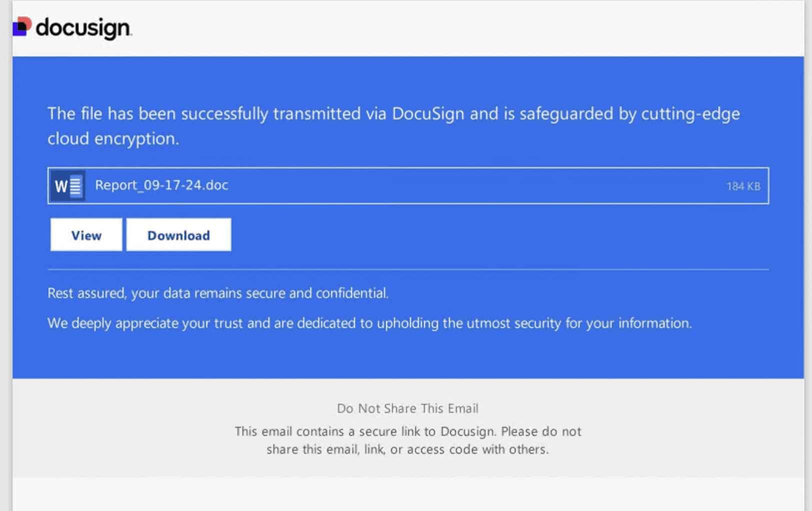Click the Word document icon beside the filename
Screen dimensions: 812x511
[x=67, y=186]
